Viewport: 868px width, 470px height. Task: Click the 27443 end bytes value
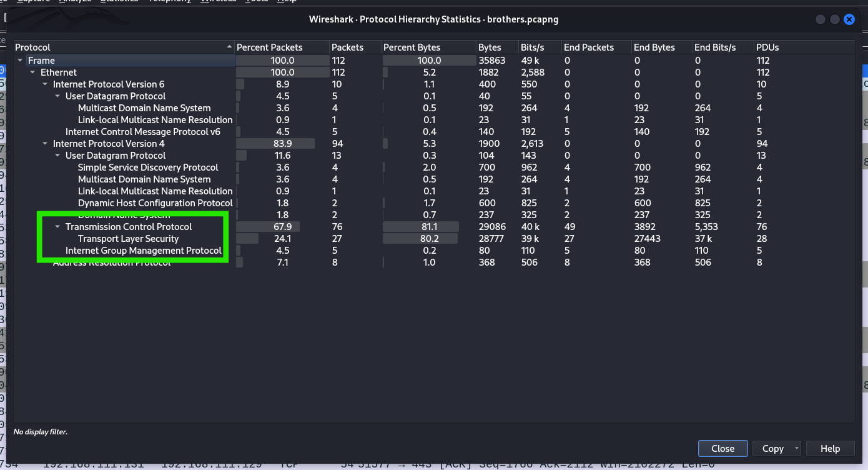(x=647, y=239)
